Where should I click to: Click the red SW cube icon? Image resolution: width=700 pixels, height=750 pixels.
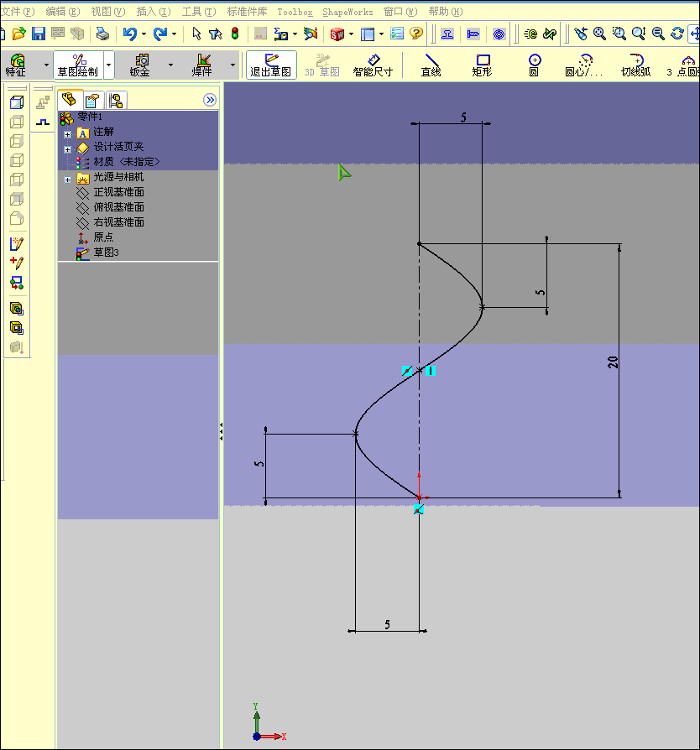337,34
